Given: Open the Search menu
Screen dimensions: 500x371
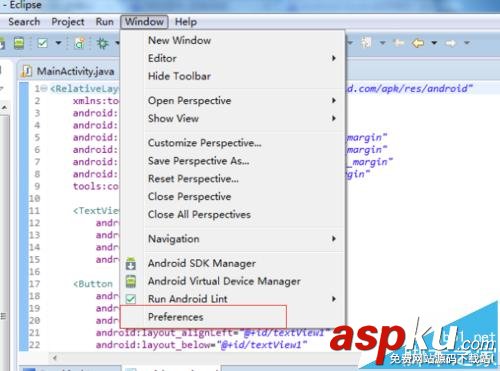Looking at the screenshot, I should tap(24, 22).
